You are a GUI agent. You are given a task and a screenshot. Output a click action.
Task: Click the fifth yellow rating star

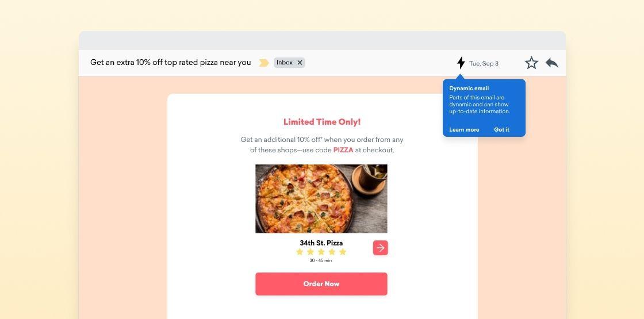coord(343,252)
